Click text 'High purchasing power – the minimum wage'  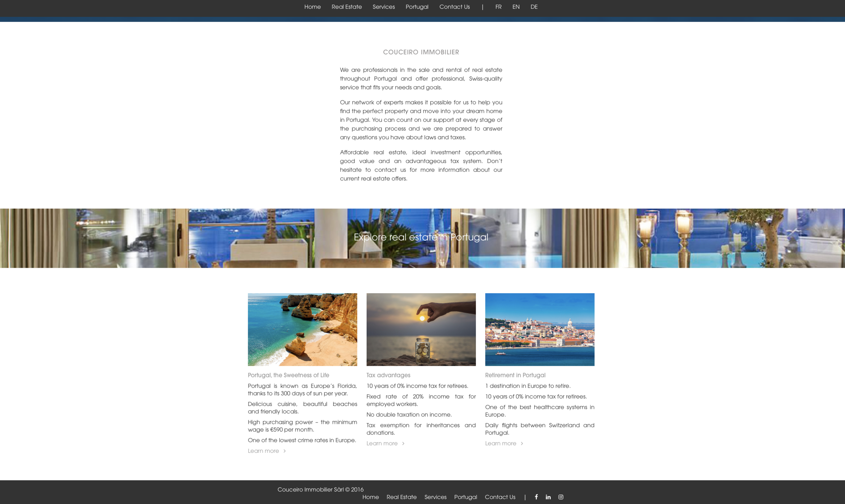click(303, 426)
